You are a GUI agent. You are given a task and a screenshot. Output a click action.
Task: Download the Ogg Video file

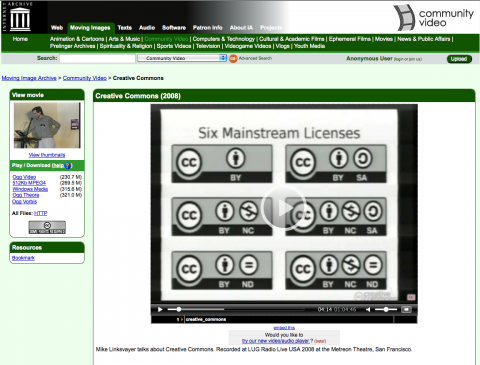point(24,177)
